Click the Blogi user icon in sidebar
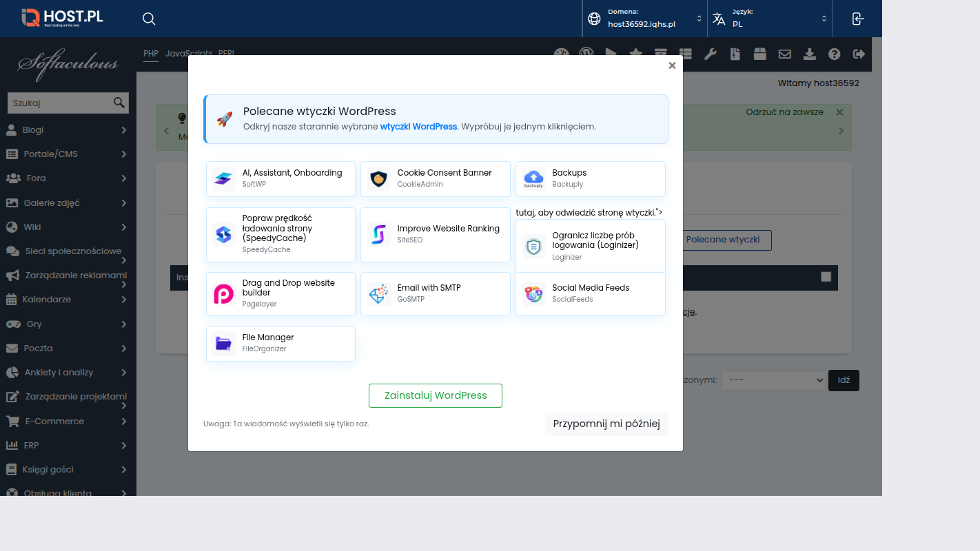This screenshot has width=980, height=551. (11, 129)
